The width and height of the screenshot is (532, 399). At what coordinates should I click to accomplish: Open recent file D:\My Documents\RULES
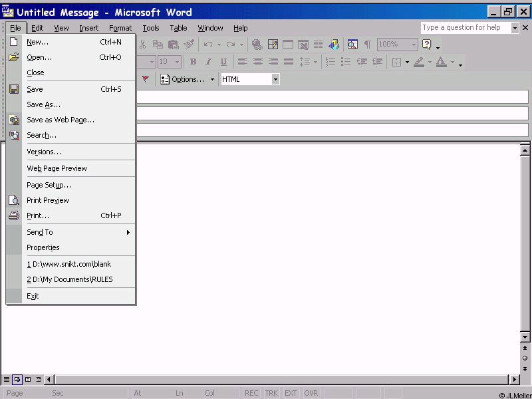click(x=70, y=279)
